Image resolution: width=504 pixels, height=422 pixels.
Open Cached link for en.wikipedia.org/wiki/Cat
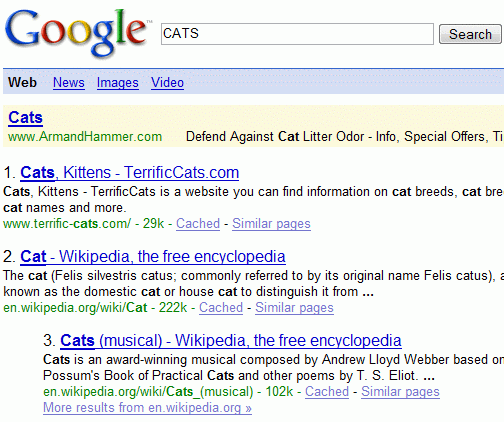221,307
